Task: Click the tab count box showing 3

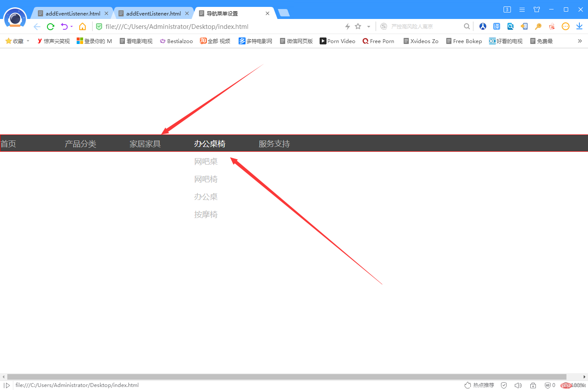Action: click(507, 9)
